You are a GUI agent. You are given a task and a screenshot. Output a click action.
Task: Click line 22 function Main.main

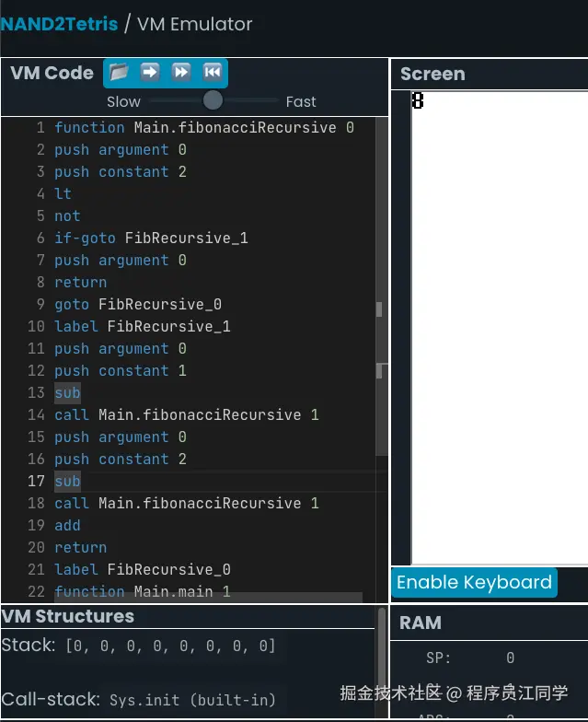click(x=142, y=591)
